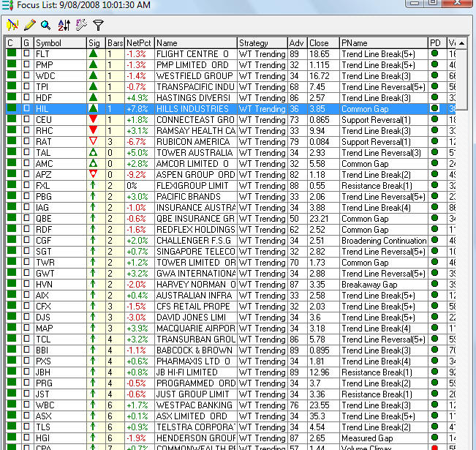The width and height of the screenshot is (476, 450).
Task: Click the Close value 23.21
Action: [323, 219]
